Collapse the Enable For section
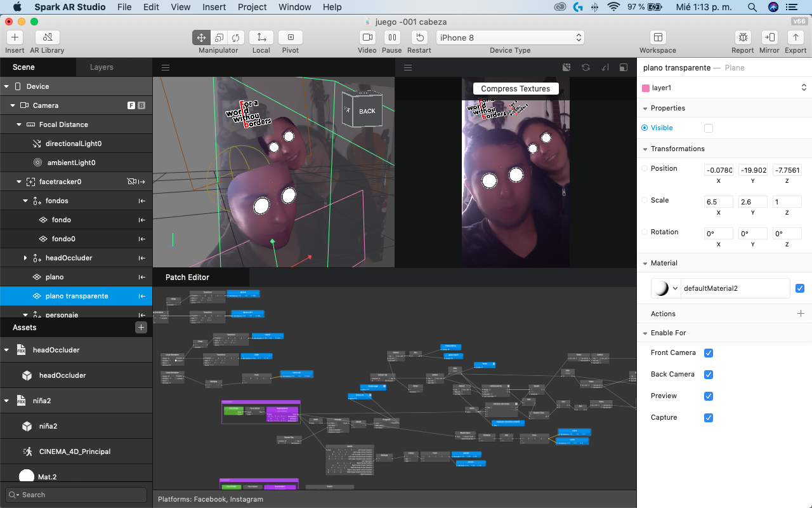The height and width of the screenshot is (508, 812). coord(645,333)
